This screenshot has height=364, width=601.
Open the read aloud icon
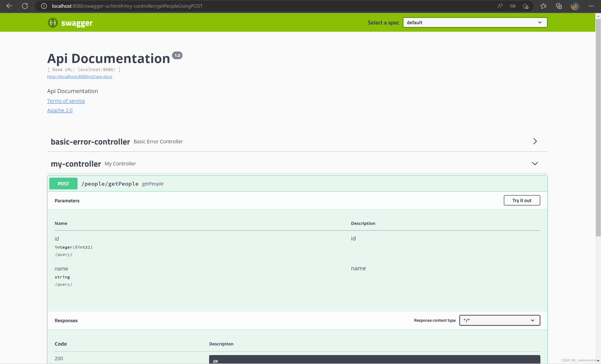coord(500,6)
